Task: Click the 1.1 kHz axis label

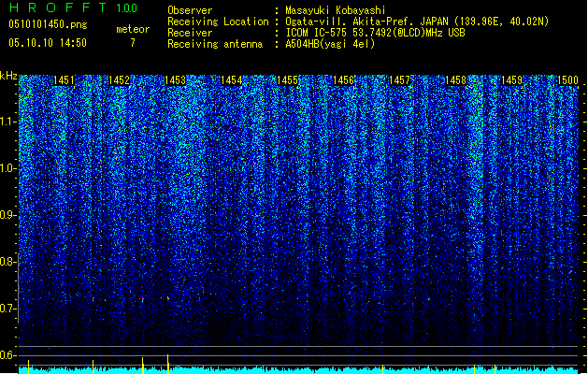Action: tap(8, 122)
